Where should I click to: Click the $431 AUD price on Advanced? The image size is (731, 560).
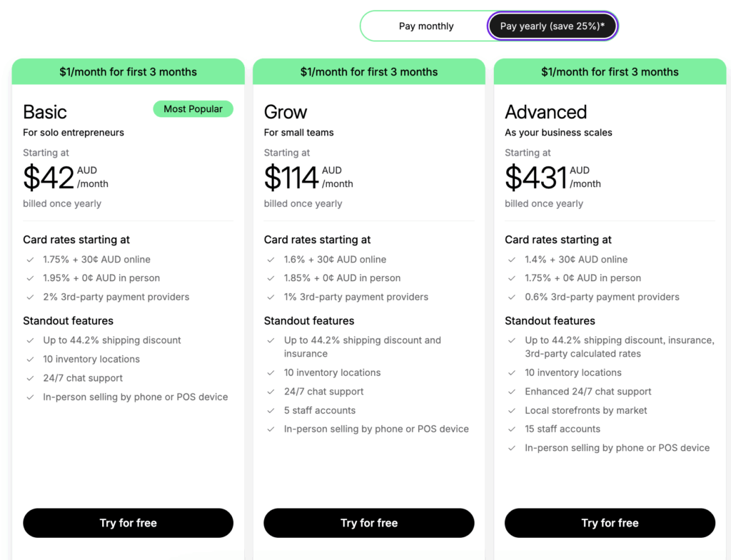[536, 178]
